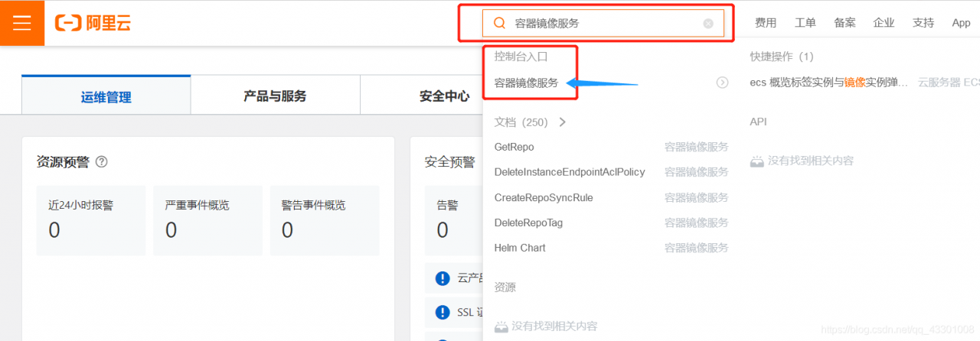Open the 支持 menu
Image resolution: width=980 pixels, height=341 pixels.
click(x=923, y=23)
